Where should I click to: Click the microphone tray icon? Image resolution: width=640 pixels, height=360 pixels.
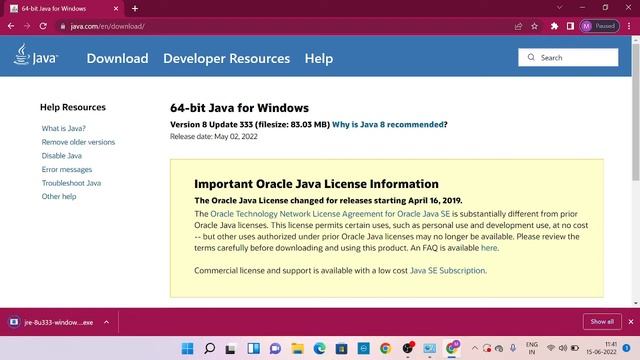513,348
